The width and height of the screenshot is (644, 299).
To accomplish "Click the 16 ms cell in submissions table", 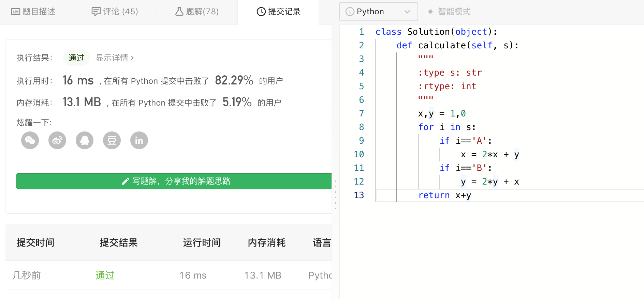I will tap(193, 275).
